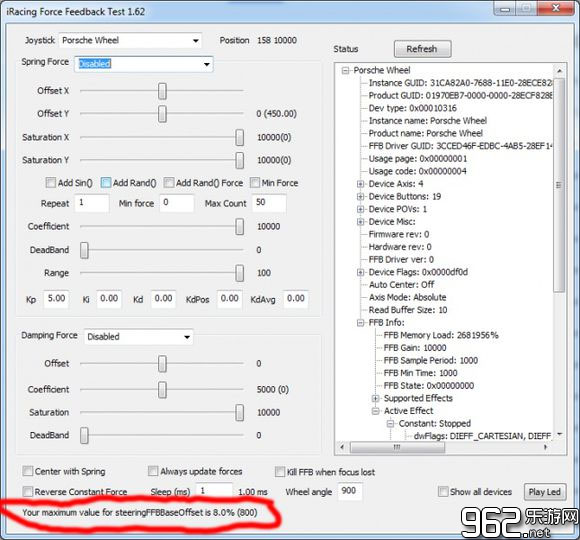
Task: Click the status tree horizontal scrollbar
Action: click(397, 447)
